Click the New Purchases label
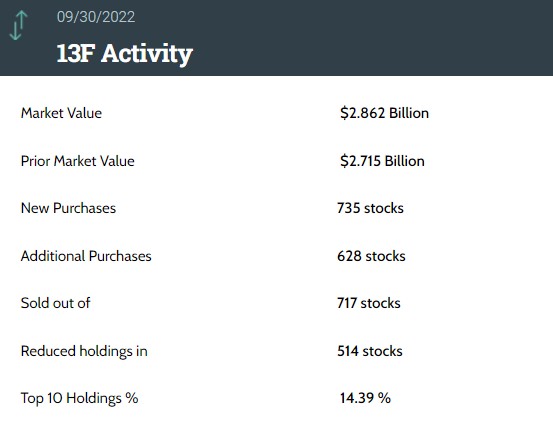 (68, 208)
